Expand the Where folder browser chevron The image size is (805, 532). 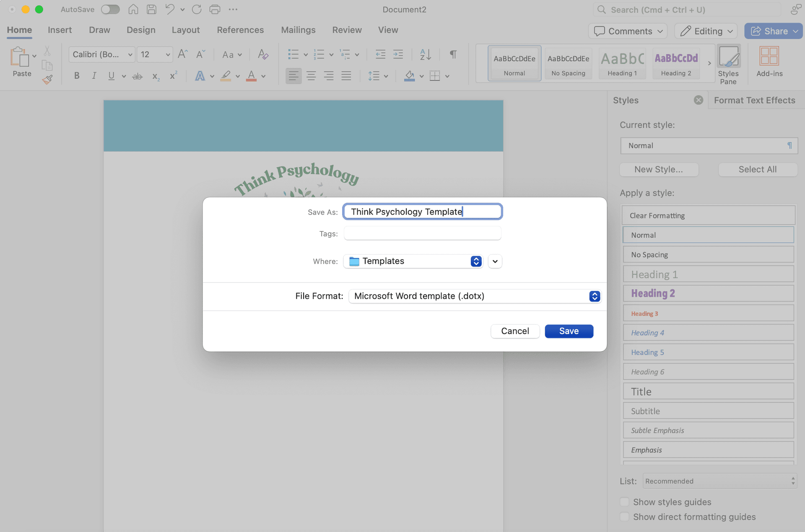[495, 261]
